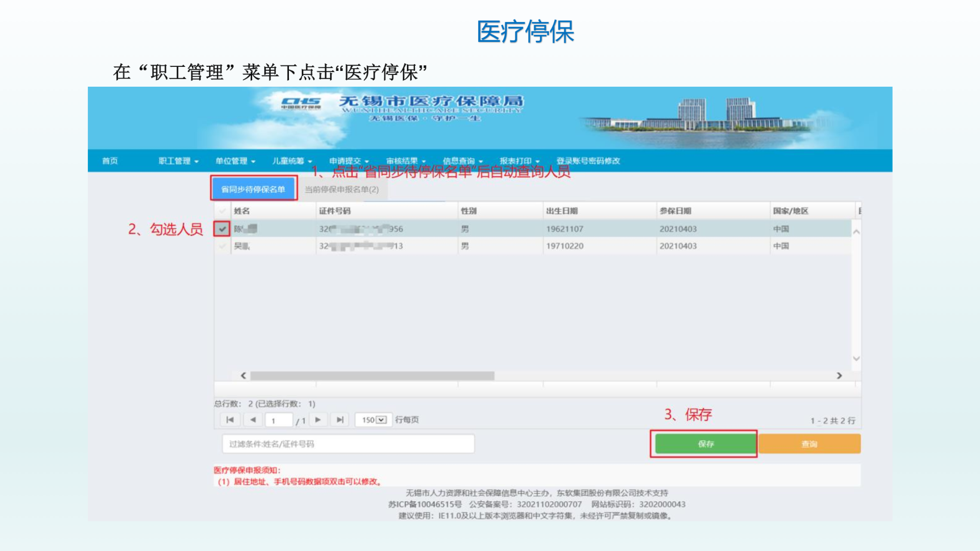Click the horizontal scrollbar thumb
Screen dimensions: 980x551
click(x=372, y=375)
